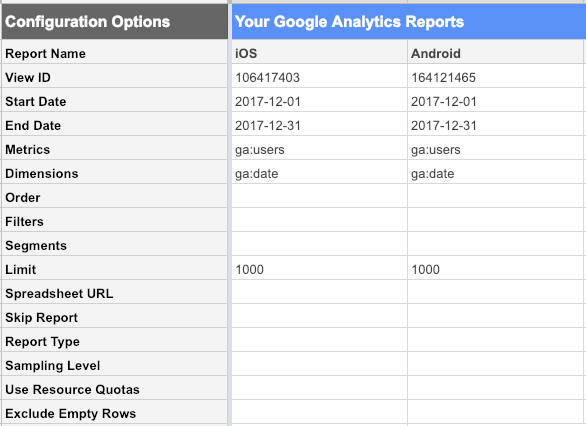This screenshot has width=586, height=426.
Task: Click the View ID 106417403 cell
Action: pos(319,77)
